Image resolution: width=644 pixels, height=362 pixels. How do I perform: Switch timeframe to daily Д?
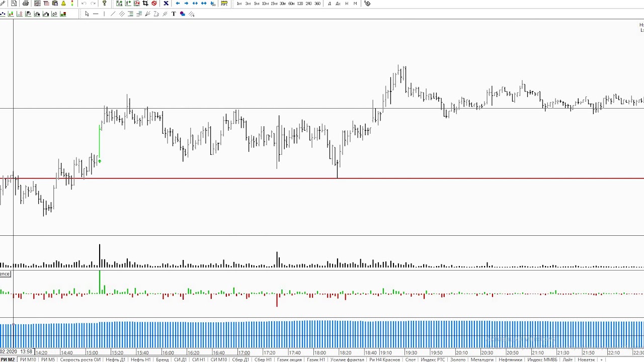[x=330, y=4]
